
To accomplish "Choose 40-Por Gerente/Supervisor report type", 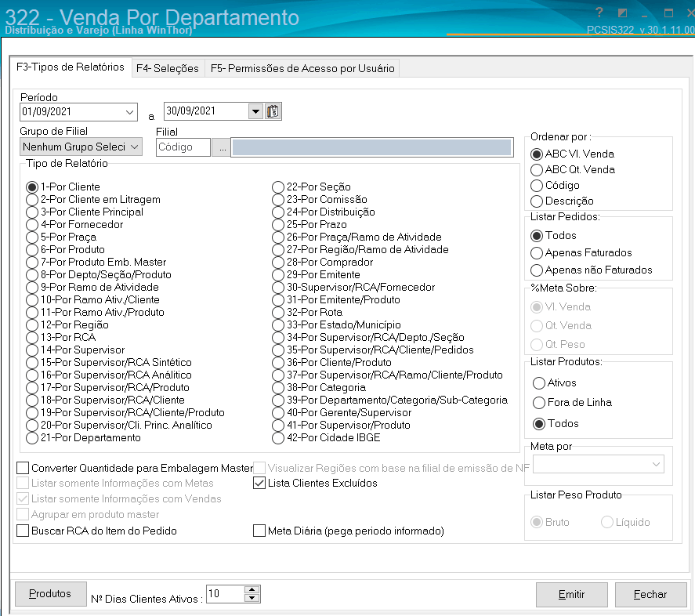I will coord(278,413).
